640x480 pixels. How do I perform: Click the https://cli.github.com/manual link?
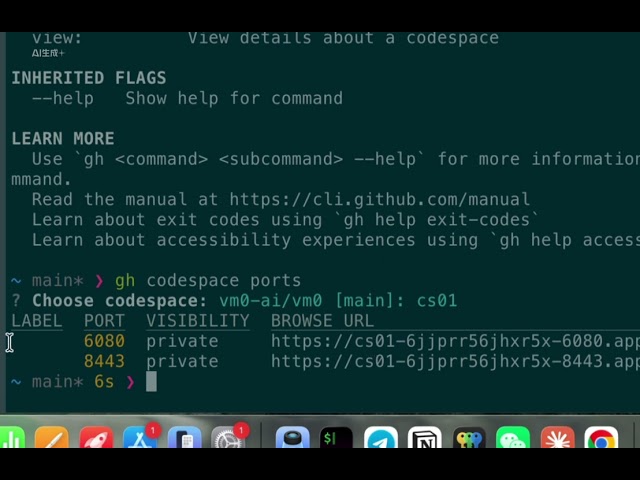pyautogui.click(x=379, y=200)
